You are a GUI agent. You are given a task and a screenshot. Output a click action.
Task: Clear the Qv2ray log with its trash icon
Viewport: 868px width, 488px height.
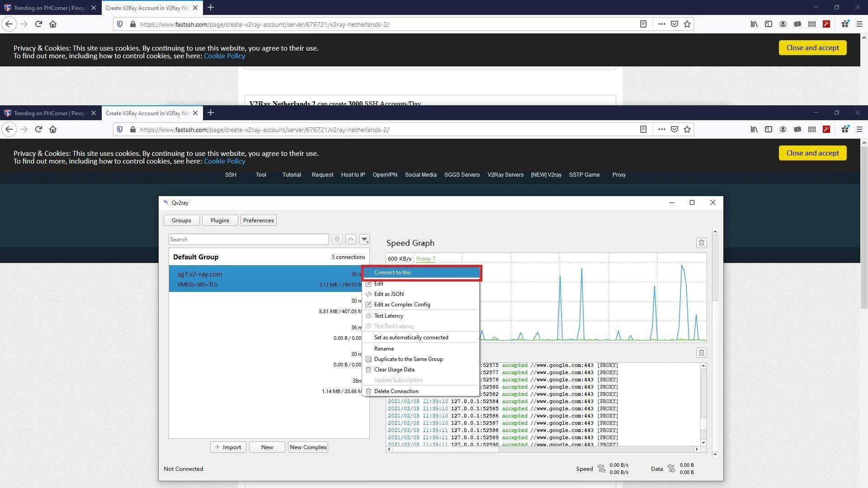701,353
